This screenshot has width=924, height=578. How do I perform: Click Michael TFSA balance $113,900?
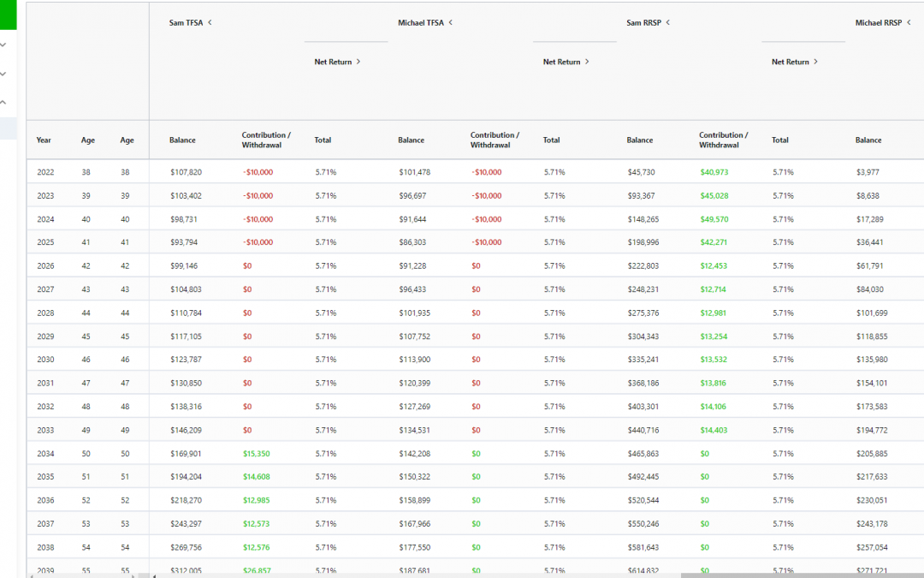pyautogui.click(x=415, y=359)
